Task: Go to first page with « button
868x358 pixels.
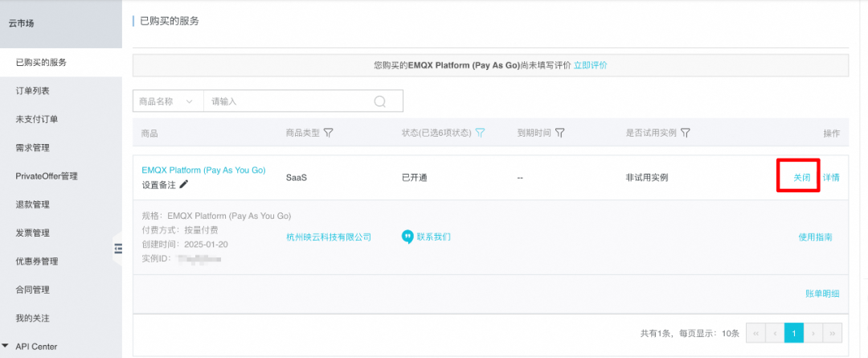Action: [756, 333]
